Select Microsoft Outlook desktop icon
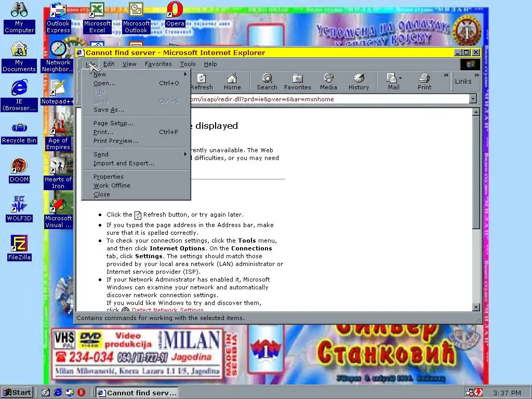This screenshot has height=399, width=532. click(136, 18)
